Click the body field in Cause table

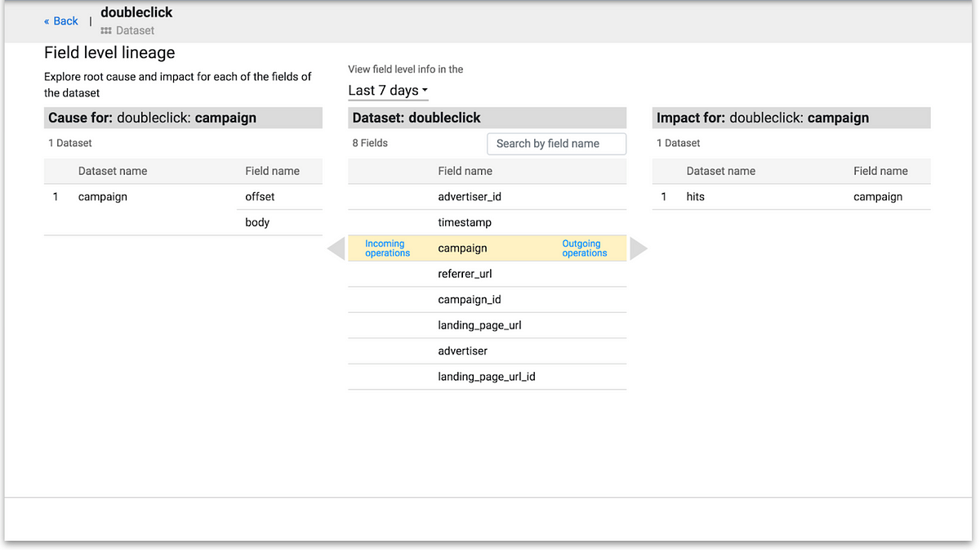pos(257,222)
